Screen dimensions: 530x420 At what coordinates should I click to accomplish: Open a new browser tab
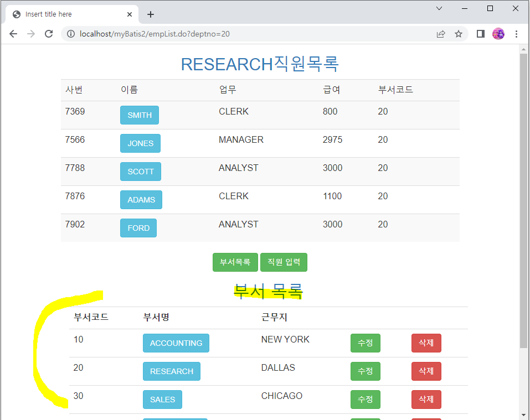(x=151, y=14)
